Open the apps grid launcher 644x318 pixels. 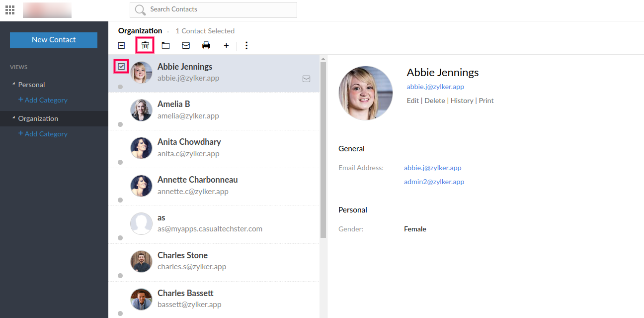[9, 9]
